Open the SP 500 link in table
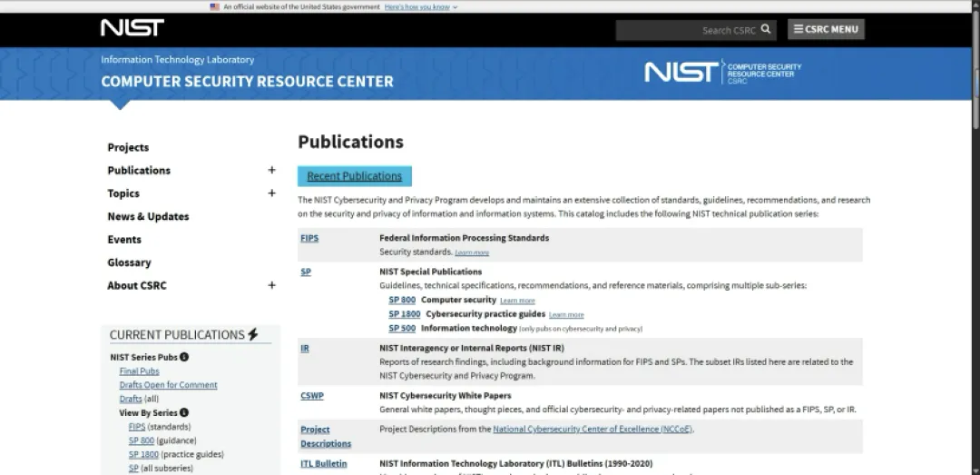Viewport: 980px width, 475px height. tap(402, 328)
